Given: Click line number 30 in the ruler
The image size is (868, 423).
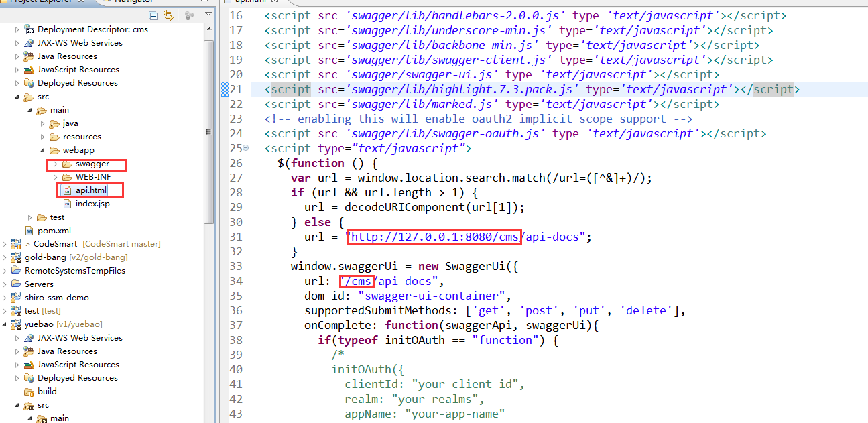Looking at the screenshot, I should pyautogui.click(x=236, y=222).
